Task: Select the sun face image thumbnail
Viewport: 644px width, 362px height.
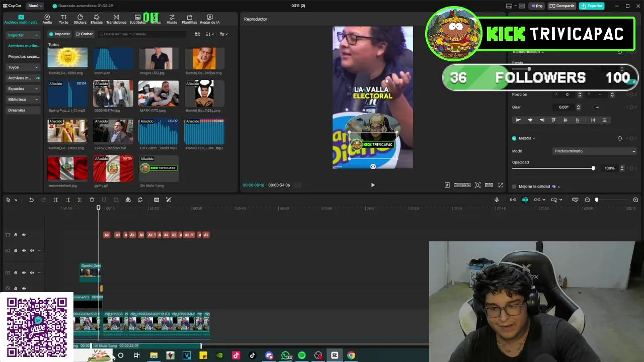Action: coord(67,58)
